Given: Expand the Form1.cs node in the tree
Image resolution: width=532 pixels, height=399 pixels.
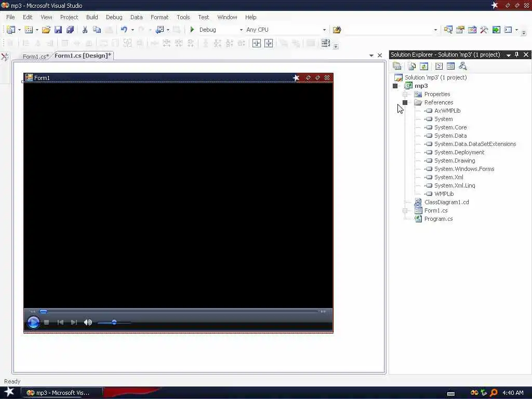Looking at the screenshot, I should (x=405, y=210).
